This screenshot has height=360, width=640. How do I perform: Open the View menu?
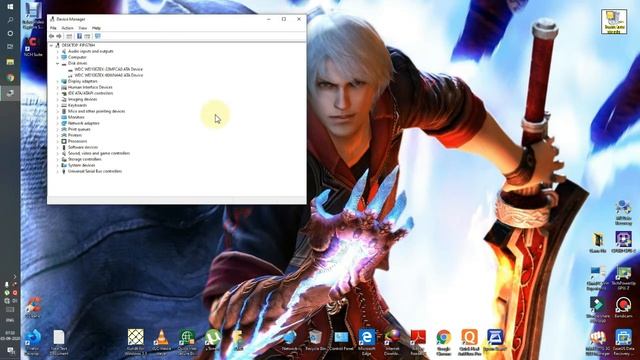(x=82, y=28)
